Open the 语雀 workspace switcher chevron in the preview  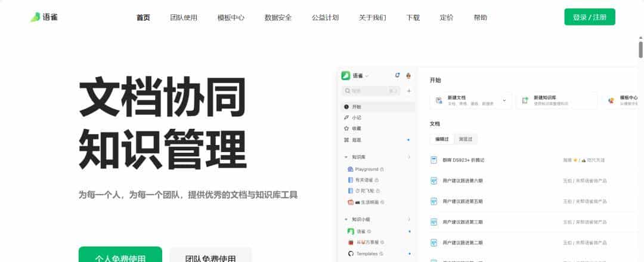pos(367,76)
